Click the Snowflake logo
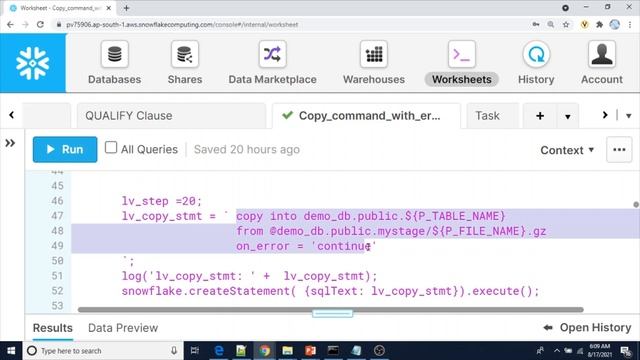The image size is (640, 360). (33, 63)
